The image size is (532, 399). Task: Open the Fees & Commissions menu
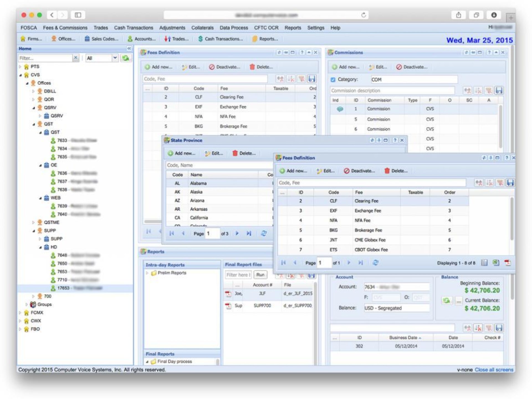pyautogui.click(x=65, y=28)
